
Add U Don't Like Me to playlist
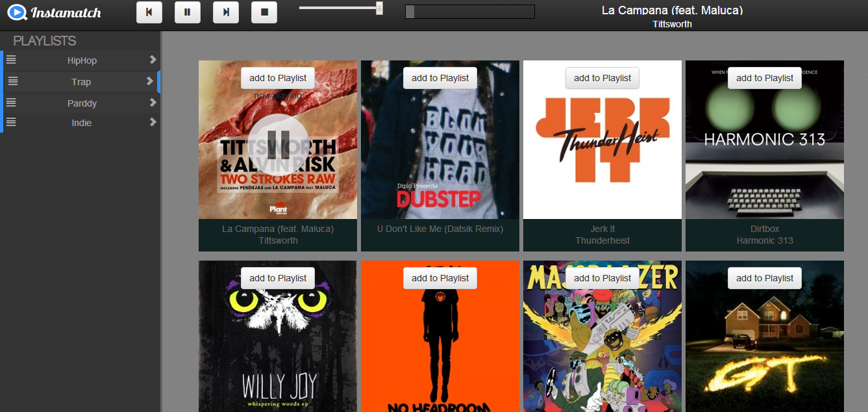tap(440, 78)
